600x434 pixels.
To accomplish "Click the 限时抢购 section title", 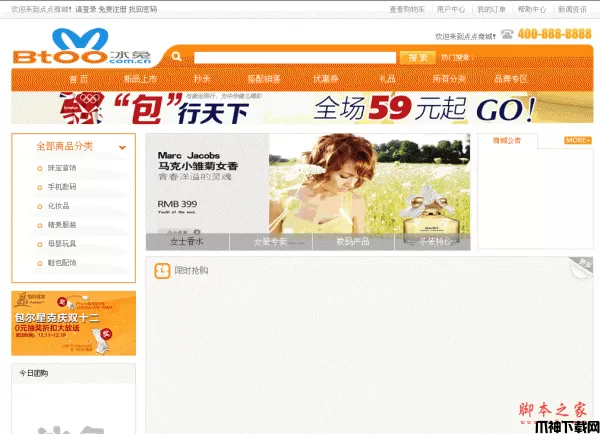I will pos(191,271).
